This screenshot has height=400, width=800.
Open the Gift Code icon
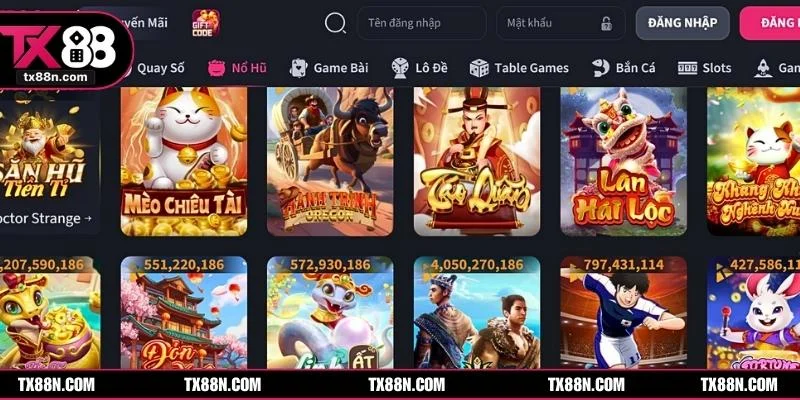pyautogui.click(x=206, y=23)
